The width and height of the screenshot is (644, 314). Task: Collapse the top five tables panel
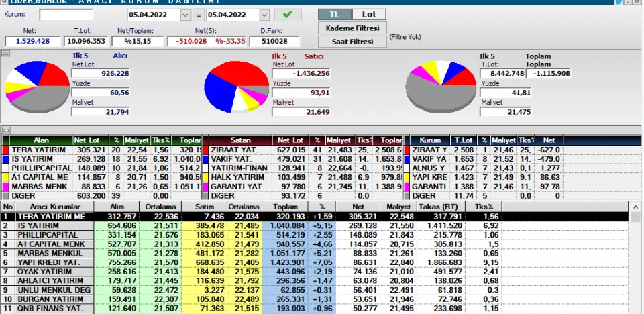[4, 130]
